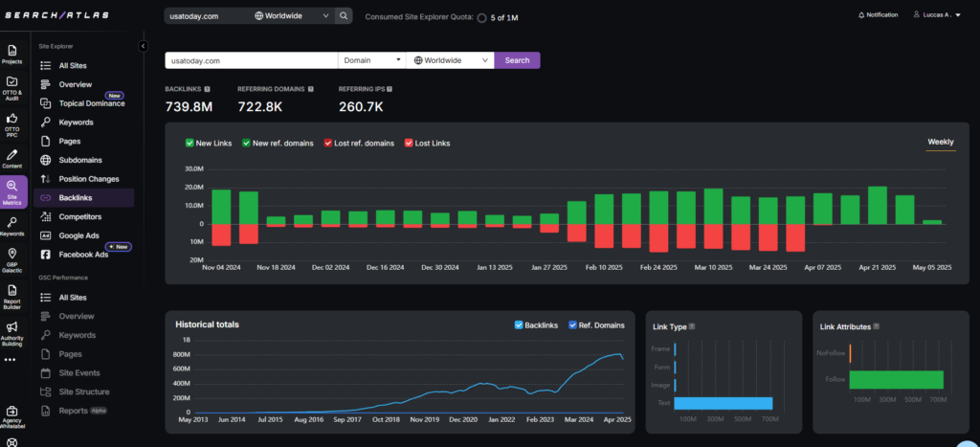Open Facebook Ads page
980x447 pixels.
[x=84, y=255]
